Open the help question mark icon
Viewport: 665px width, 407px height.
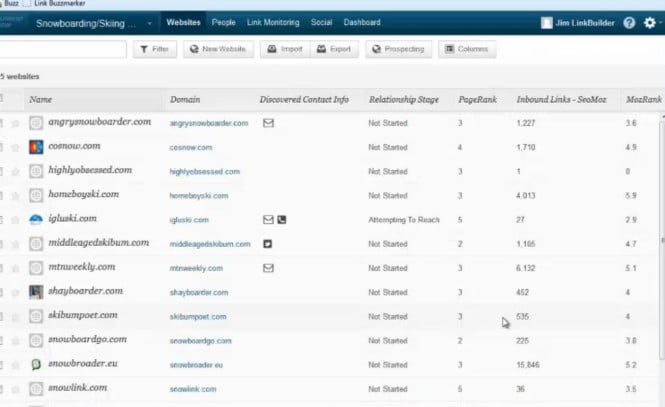[x=629, y=22]
